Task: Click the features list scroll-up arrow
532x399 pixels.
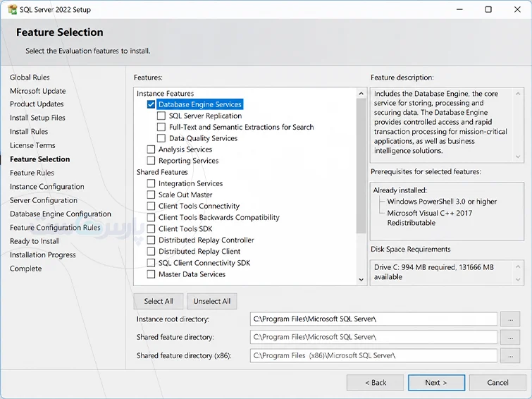Action: click(x=361, y=93)
